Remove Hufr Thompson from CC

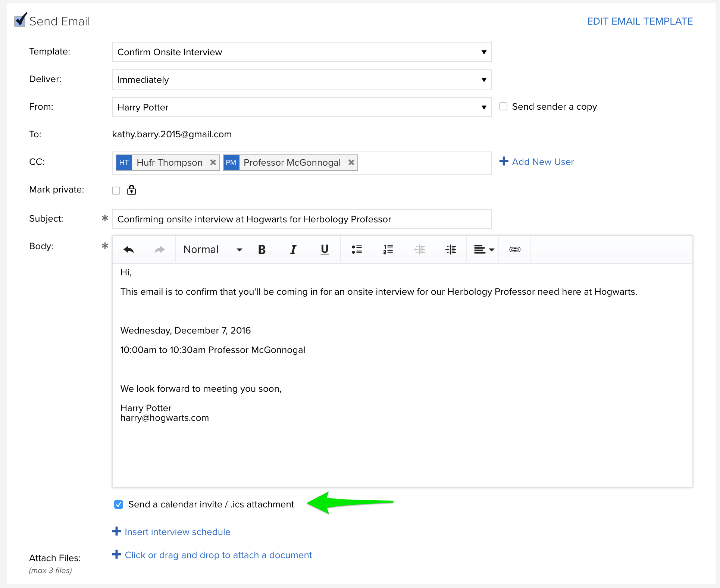pyautogui.click(x=213, y=163)
